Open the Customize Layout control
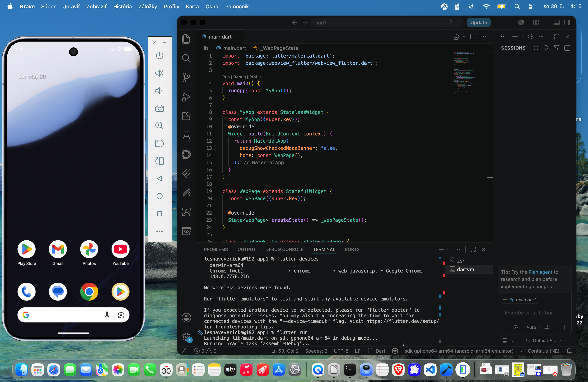Viewport: 588px width, 382px height. (536, 22)
